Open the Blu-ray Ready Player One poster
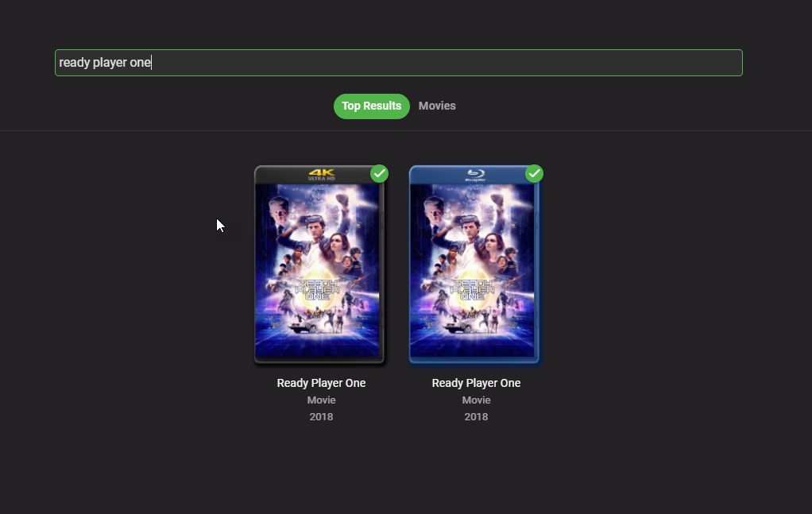 (x=474, y=265)
